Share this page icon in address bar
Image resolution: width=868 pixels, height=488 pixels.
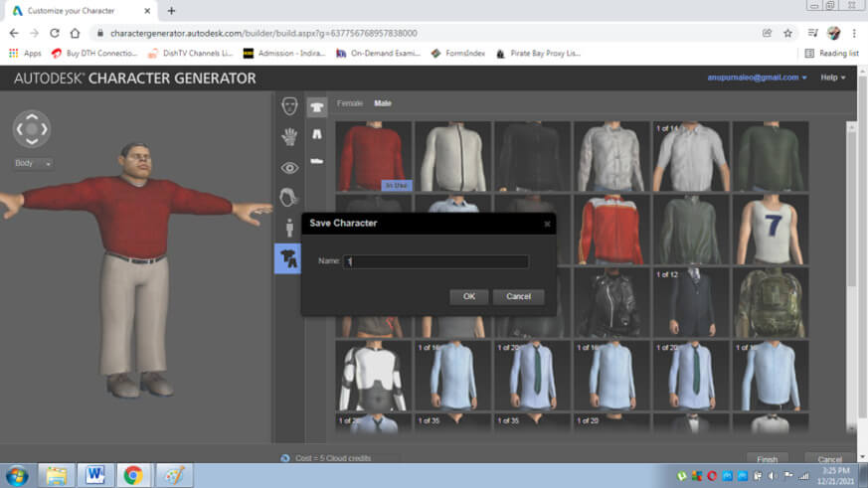(x=767, y=33)
